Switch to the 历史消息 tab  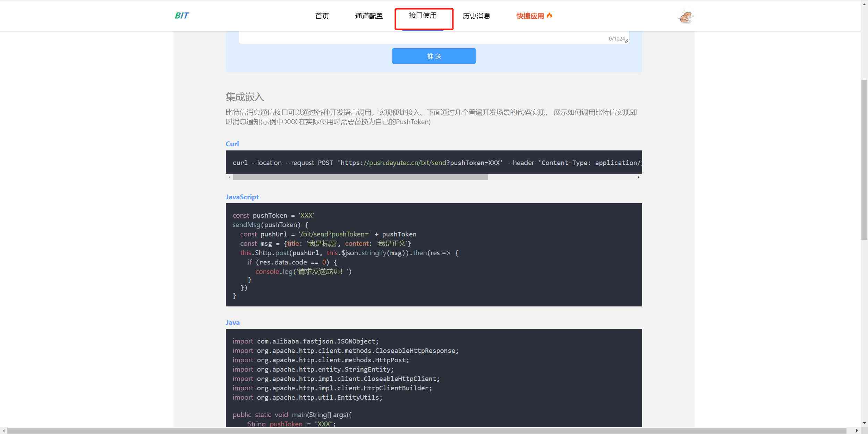(x=476, y=16)
